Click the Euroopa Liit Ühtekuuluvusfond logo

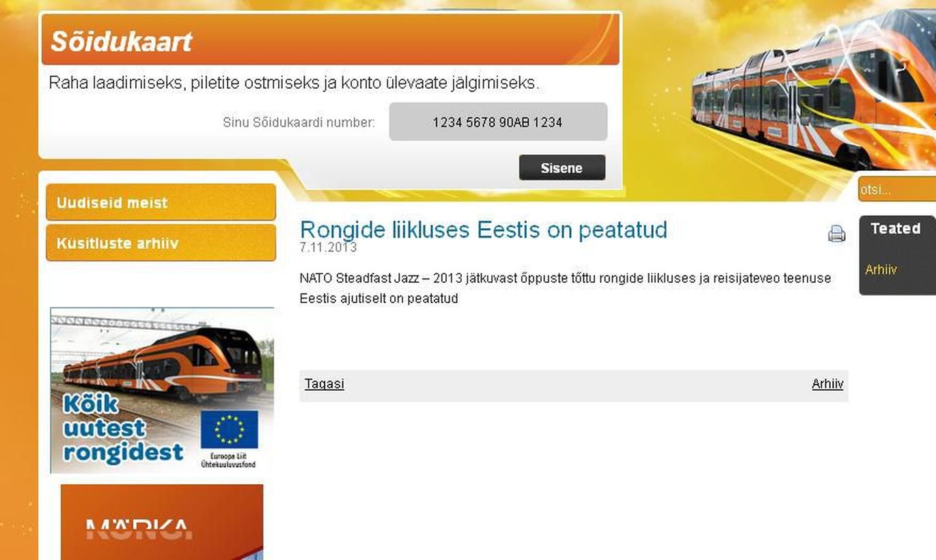[229, 440]
